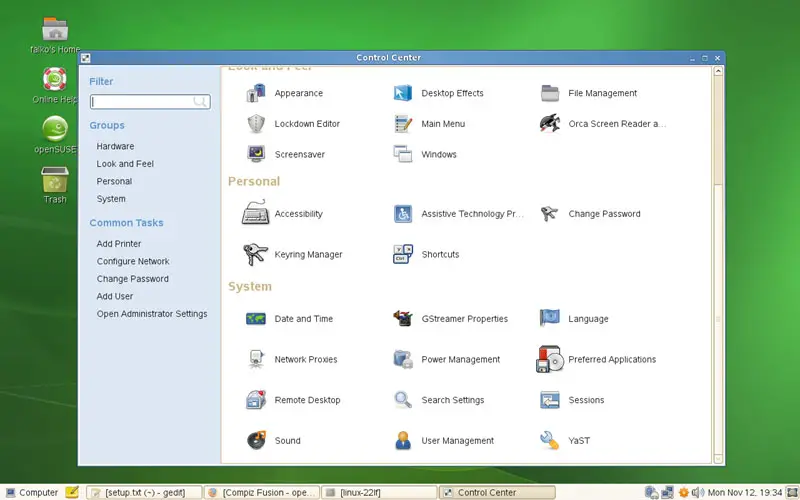Switch to the linux-22lf taskbar window

379,492
